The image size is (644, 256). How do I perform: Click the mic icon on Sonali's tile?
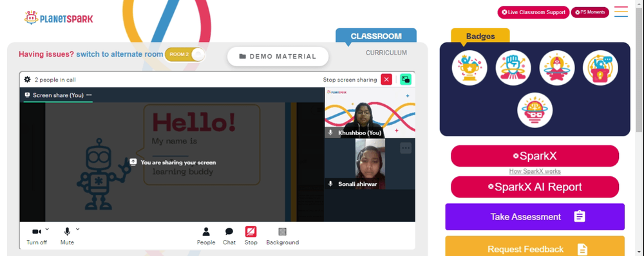point(330,184)
